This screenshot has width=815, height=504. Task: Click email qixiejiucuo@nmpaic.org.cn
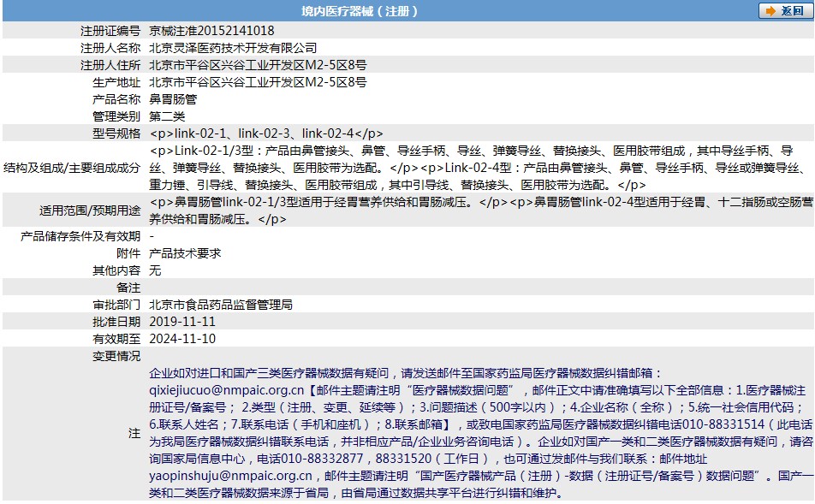point(227,390)
